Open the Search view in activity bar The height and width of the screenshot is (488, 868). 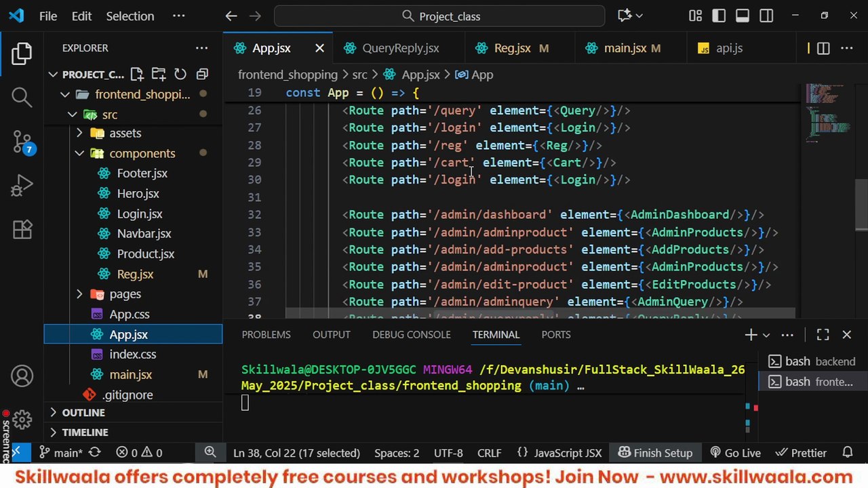tap(22, 97)
